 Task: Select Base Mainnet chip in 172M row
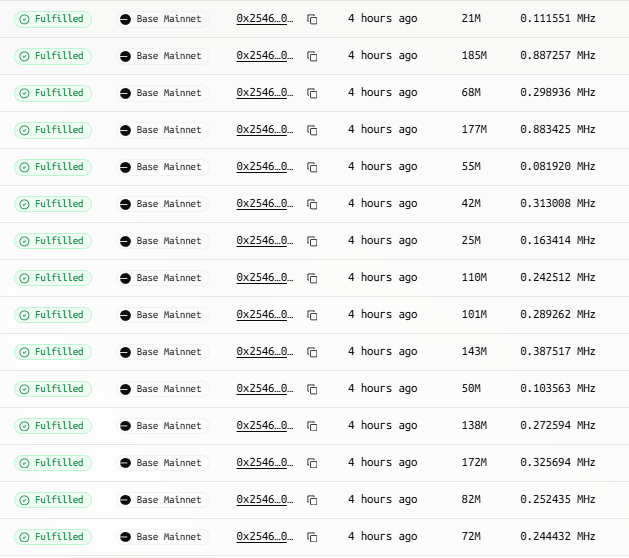coord(163,463)
